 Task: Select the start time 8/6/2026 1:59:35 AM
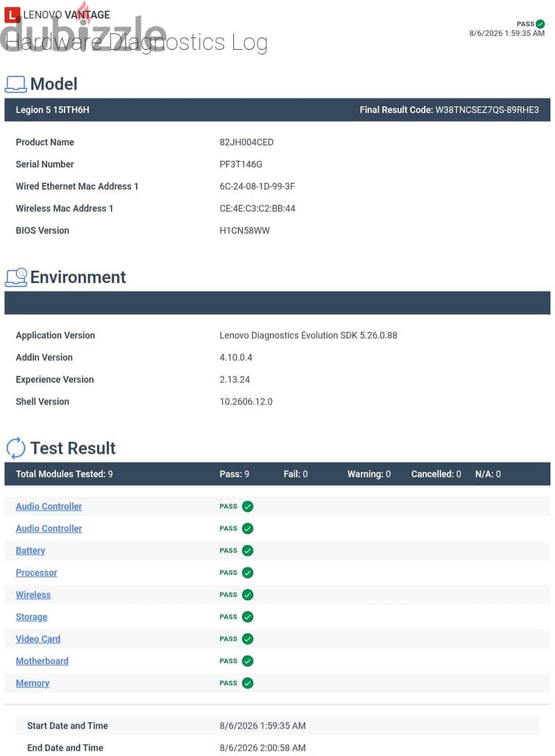pos(262,725)
